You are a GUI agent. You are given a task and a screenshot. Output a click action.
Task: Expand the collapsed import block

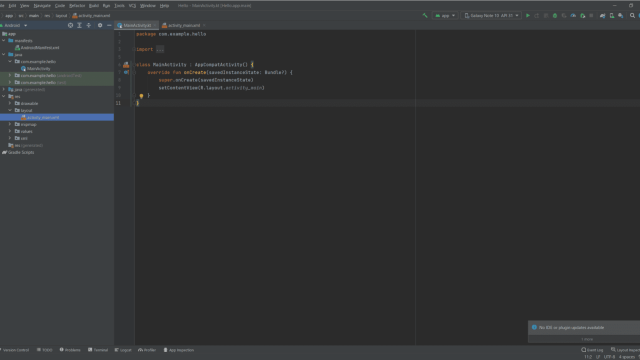[160, 49]
